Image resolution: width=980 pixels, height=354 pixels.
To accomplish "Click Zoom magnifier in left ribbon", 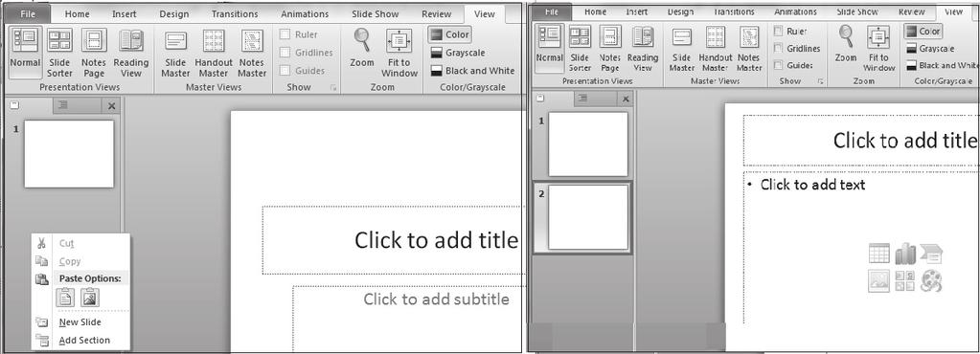I will coord(362,50).
